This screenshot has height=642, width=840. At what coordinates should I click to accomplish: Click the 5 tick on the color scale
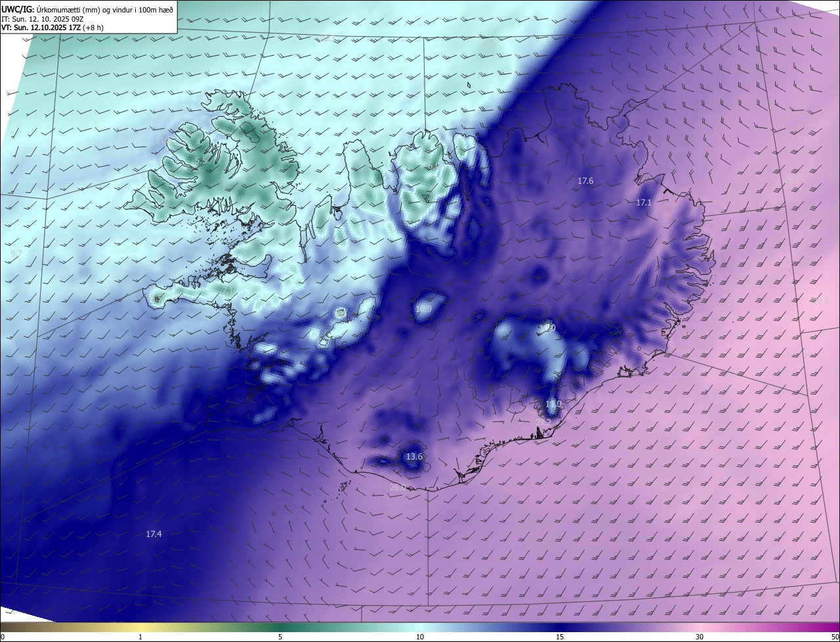(280, 637)
